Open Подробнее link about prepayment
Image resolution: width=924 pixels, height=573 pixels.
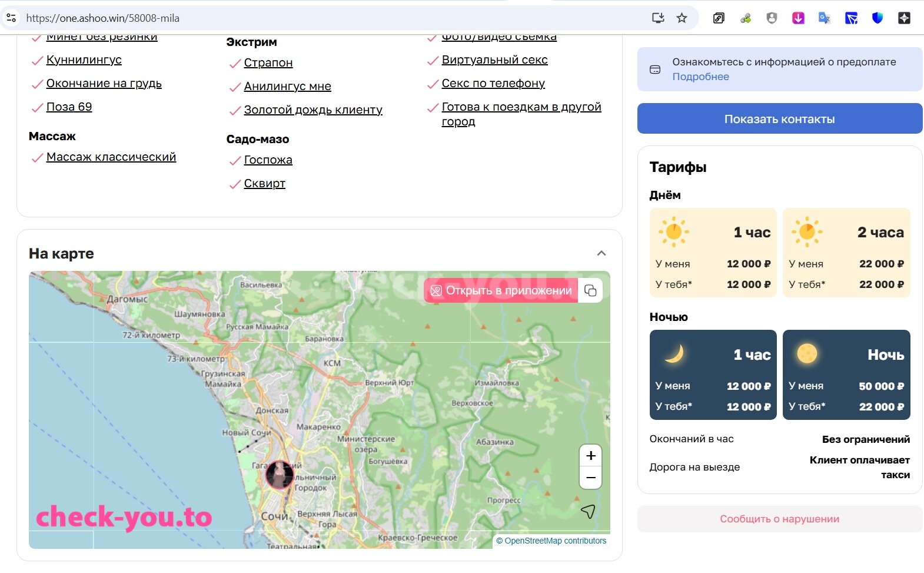coord(700,77)
